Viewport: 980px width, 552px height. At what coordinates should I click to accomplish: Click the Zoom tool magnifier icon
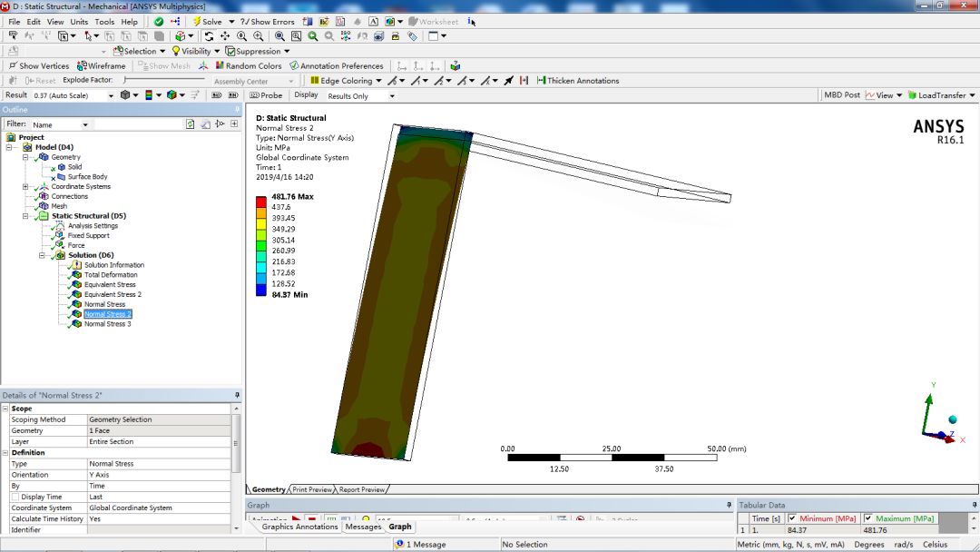[x=242, y=36]
